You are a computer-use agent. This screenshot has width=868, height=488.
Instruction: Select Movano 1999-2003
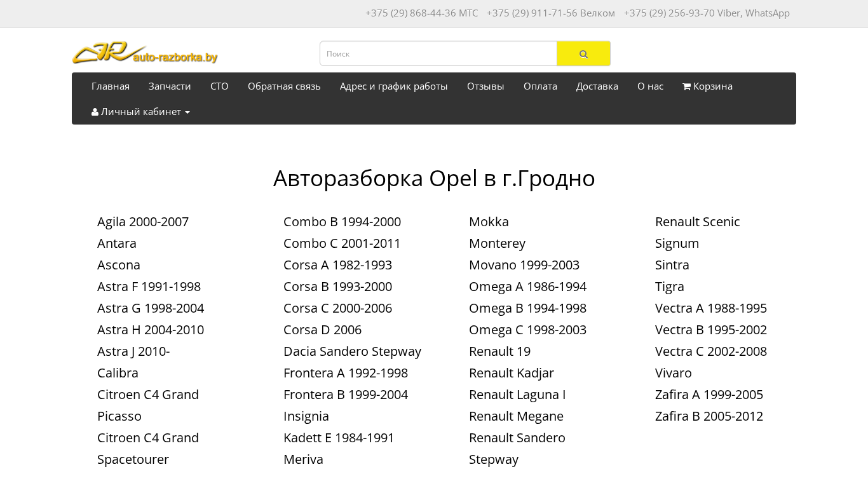tap(524, 265)
